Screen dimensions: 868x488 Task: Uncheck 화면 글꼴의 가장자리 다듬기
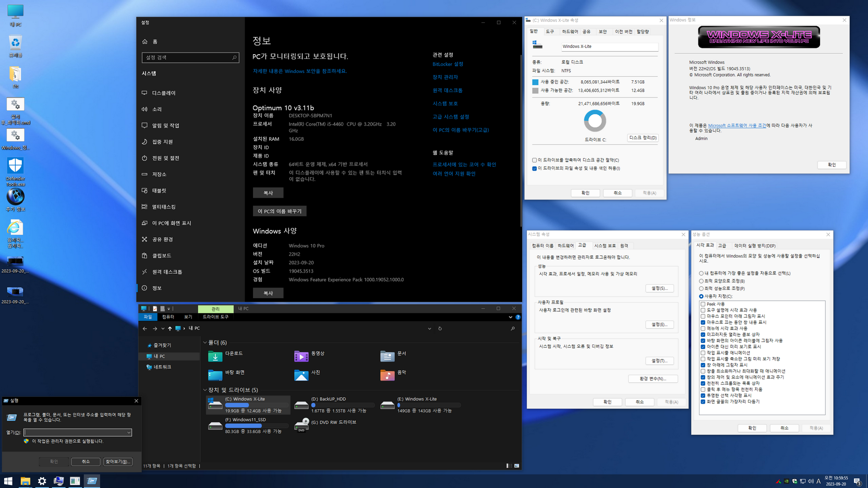point(703,401)
